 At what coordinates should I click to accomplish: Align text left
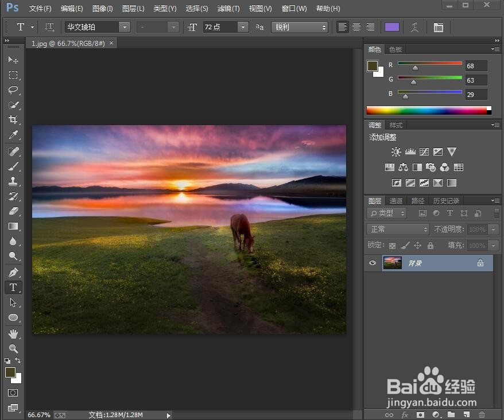(x=342, y=27)
